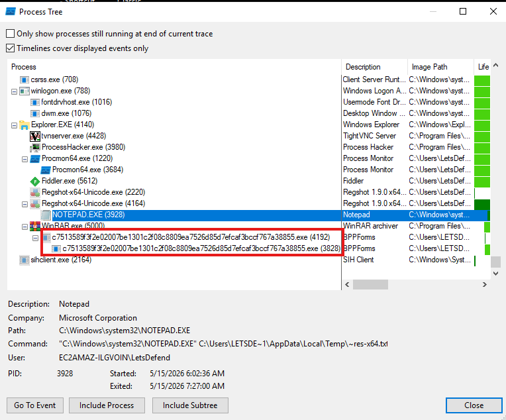Viewport: 506px width, 420px height.
Task: Toggle only show processes still running
Action: [x=11, y=34]
